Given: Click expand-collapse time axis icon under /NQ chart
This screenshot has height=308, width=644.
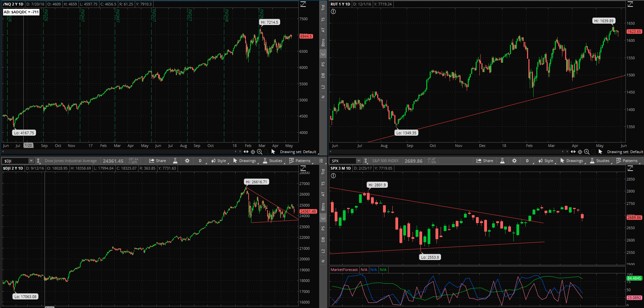Looking at the screenshot, I should [x=246, y=152].
